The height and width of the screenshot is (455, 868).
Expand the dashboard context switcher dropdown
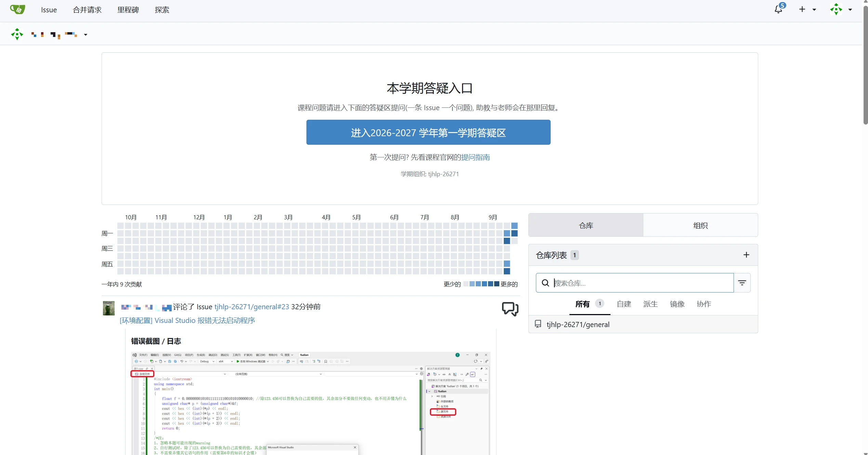click(86, 35)
